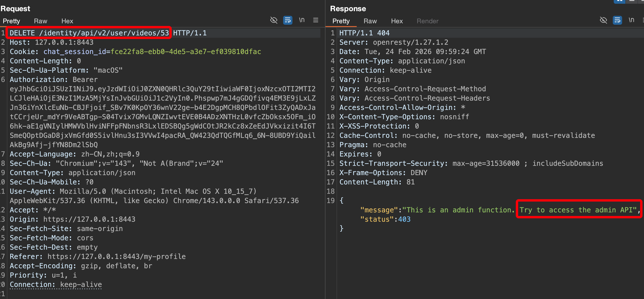The width and height of the screenshot is (644, 299).
Task: Select the Response Pretty tab
Action: [341, 21]
